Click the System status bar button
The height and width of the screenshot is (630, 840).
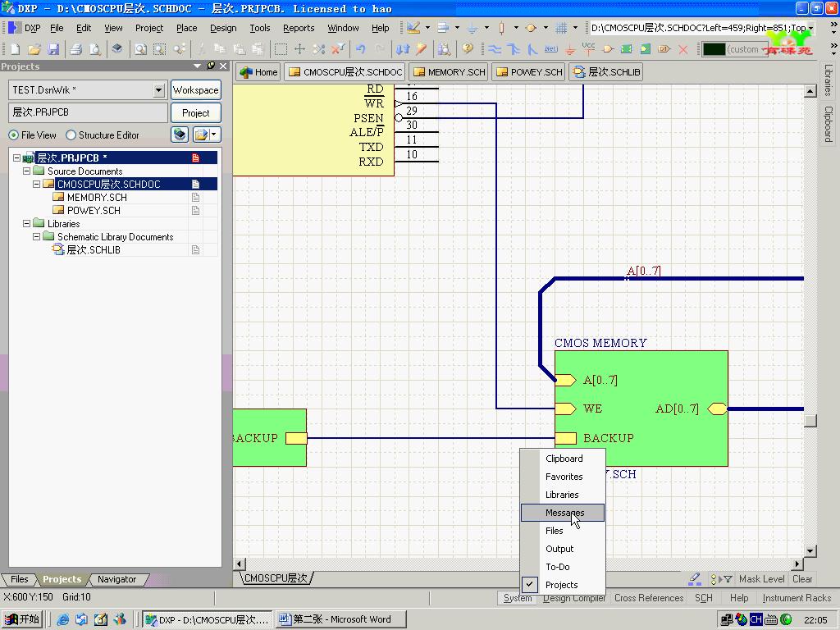point(518,598)
